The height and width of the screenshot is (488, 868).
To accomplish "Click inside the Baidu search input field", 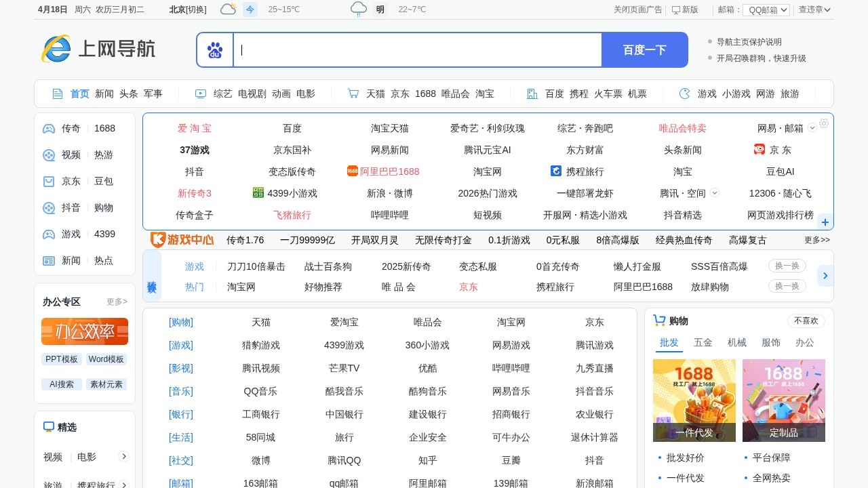I will click(417, 49).
